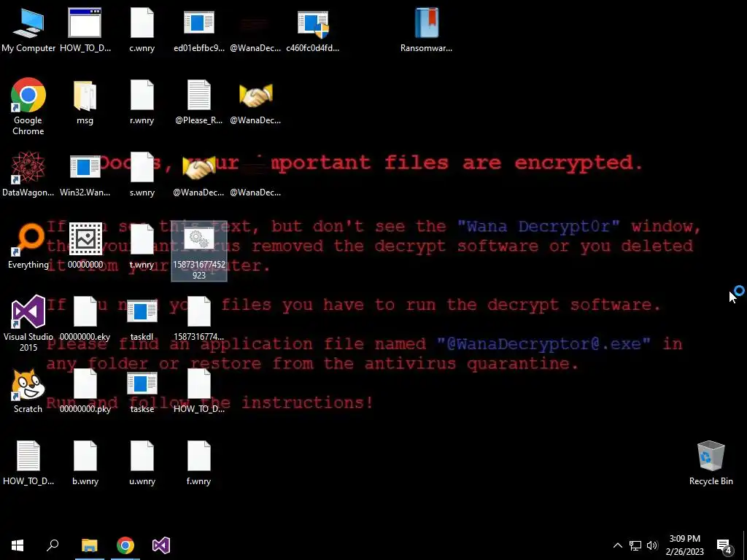The height and width of the screenshot is (560, 747).
Task: Open File Explorer from taskbar
Action: [x=90, y=545]
